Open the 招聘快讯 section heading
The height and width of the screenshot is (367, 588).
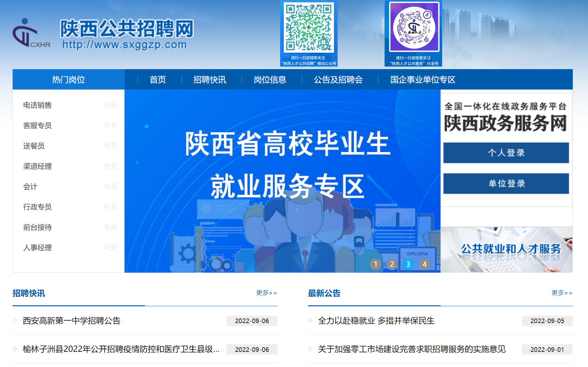coord(29,293)
